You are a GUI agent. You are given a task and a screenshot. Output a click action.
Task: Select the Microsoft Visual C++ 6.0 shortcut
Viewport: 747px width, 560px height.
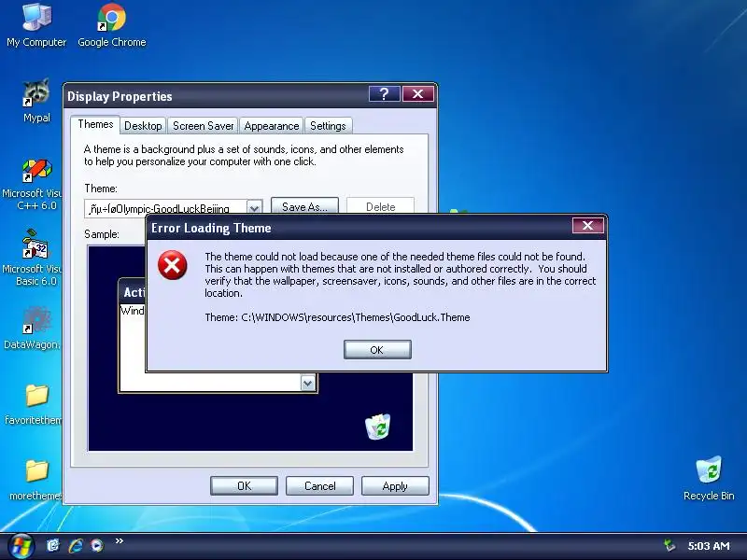[33, 185]
